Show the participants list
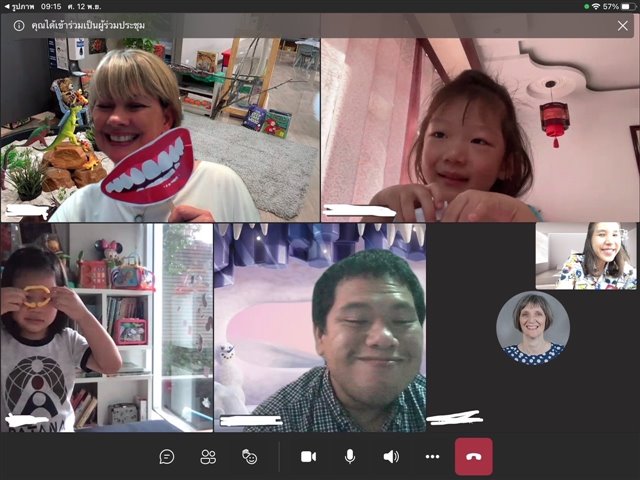The height and width of the screenshot is (480, 640). [208, 457]
